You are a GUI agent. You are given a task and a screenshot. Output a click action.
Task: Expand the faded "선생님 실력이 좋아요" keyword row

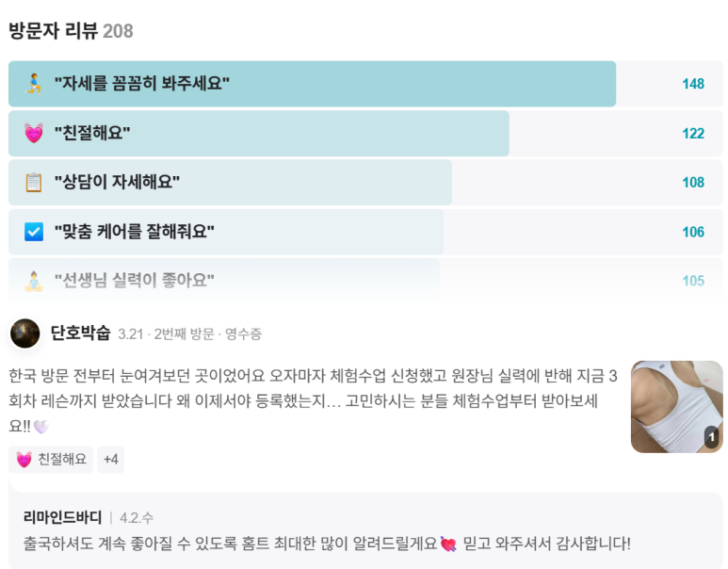[x=365, y=281]
